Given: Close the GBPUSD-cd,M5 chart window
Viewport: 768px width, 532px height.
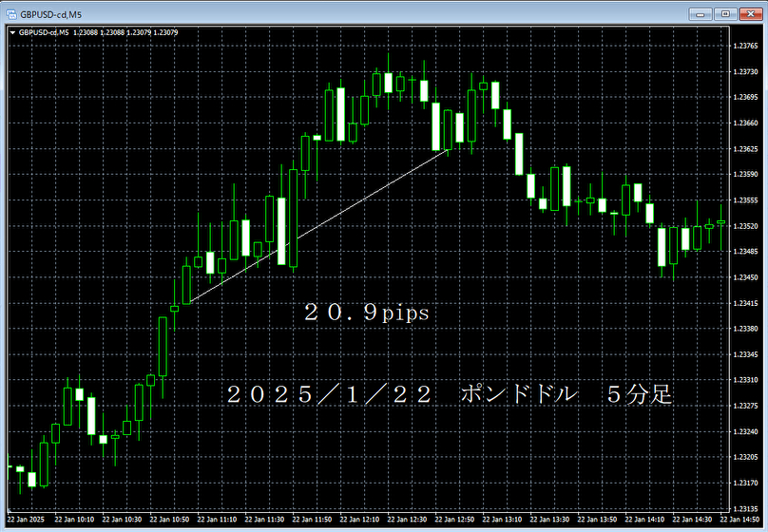Looking at the screenshot, I should click(750, 14).
